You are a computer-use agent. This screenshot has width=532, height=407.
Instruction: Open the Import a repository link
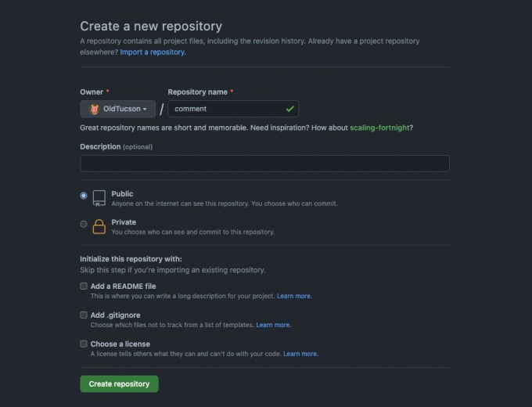(x=153, y=52)
